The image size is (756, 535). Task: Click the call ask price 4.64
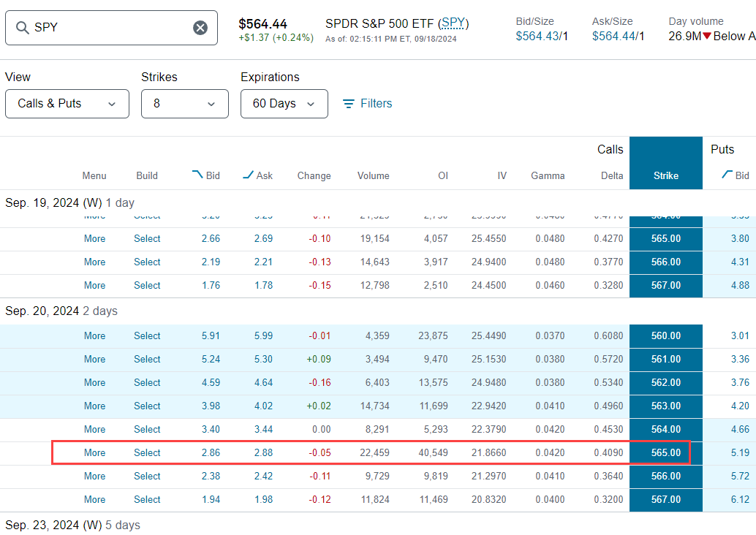click(263, 383)
